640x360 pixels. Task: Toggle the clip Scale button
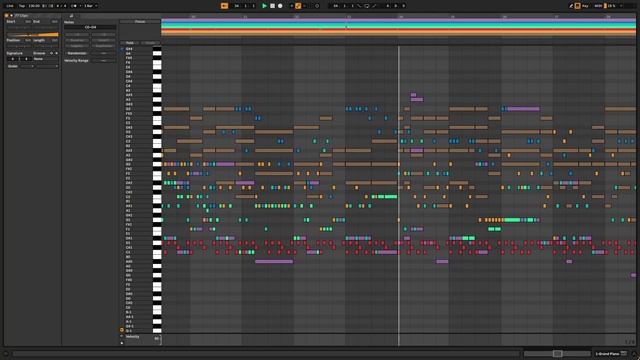pos(13,66)
